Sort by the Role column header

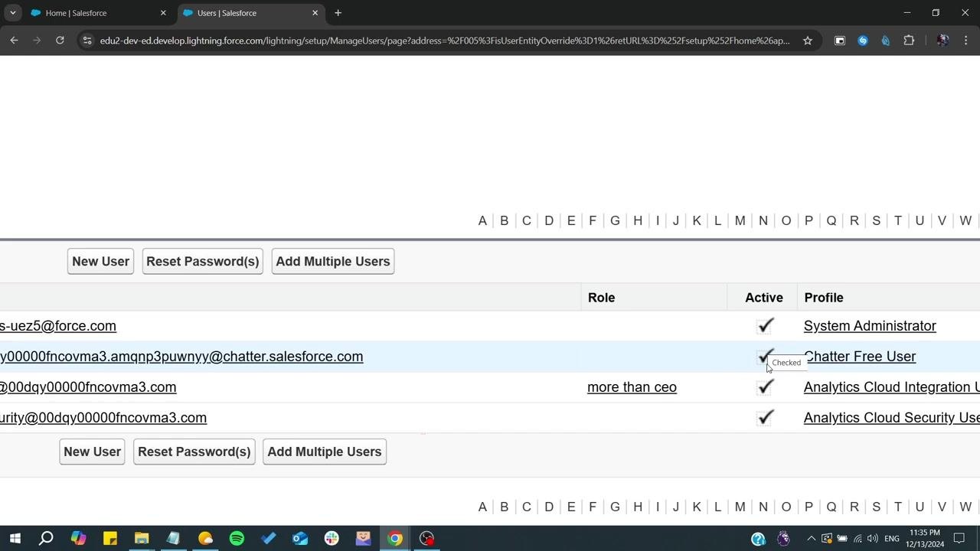(601, 298)
